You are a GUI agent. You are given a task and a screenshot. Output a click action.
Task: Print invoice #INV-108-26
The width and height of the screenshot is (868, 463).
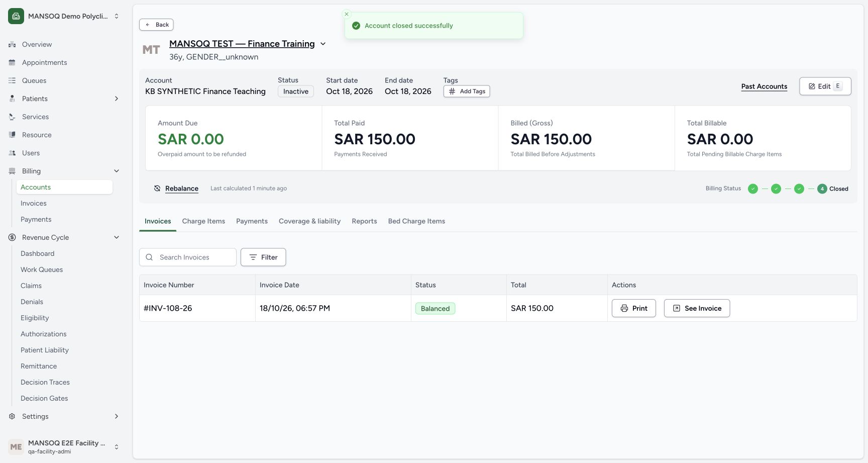coord(634,309)
